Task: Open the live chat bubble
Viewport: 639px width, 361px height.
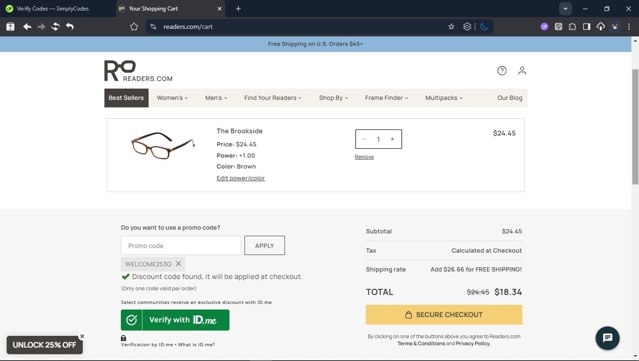Action: (607, 338)
